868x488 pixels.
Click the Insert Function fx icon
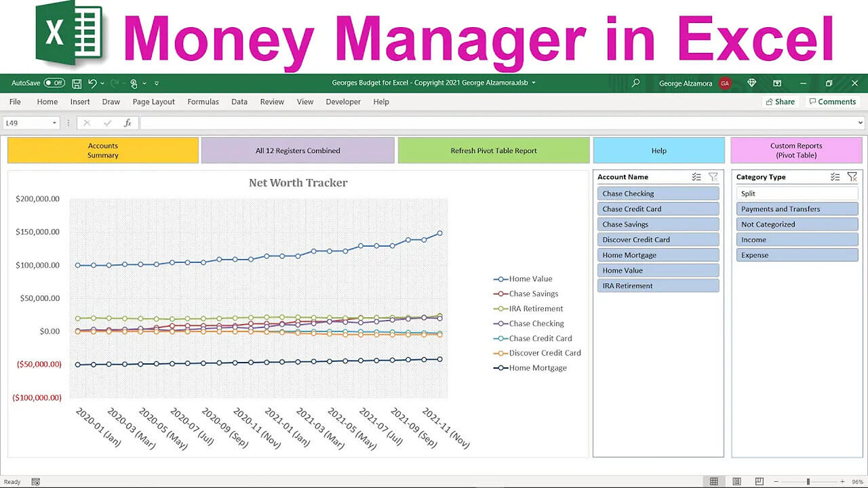click(x=127, y=123)
